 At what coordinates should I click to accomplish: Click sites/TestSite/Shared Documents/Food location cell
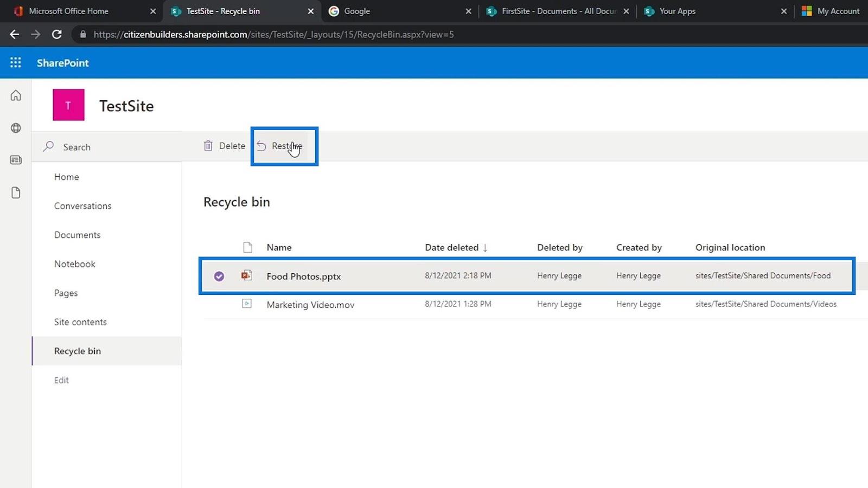[x=763, y=275]
